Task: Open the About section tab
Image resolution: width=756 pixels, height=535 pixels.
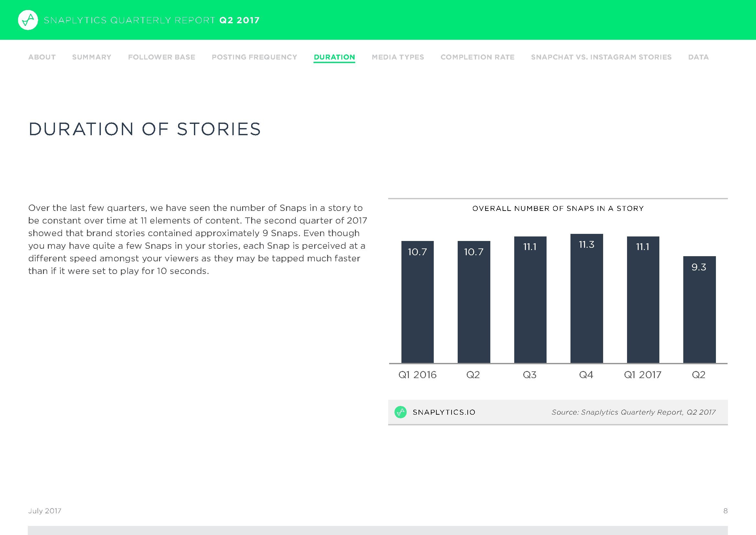Action: coord(42,57)
